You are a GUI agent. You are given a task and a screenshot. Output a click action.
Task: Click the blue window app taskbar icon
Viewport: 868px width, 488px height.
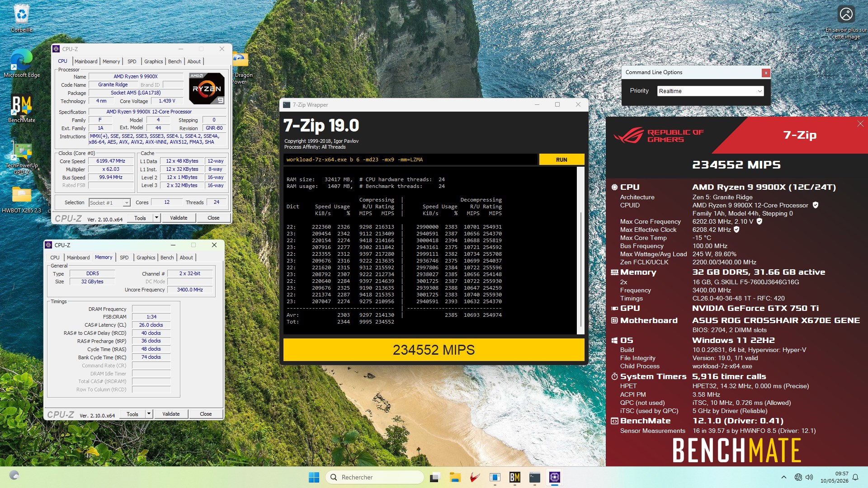tap(495, 477)
